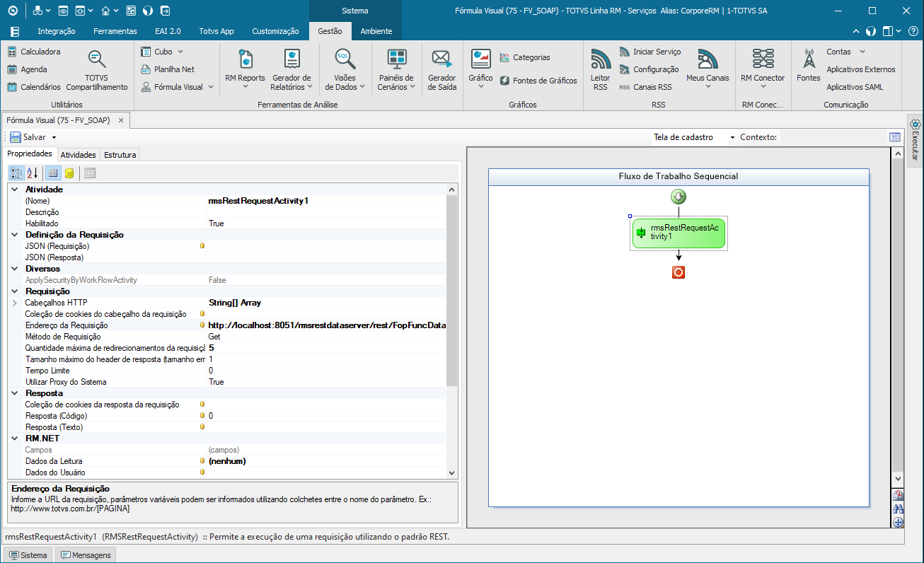This screenshot has height=563, width=924.
Task: Click the red workflow end node
Action: pyautogui.click(x=678, y=272)
